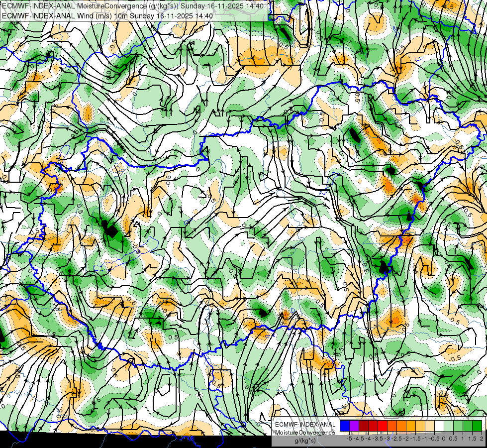This screenshot has width=487, height=448.
Task: Select the white legend swatch left of 0
Action: (439, 426)
